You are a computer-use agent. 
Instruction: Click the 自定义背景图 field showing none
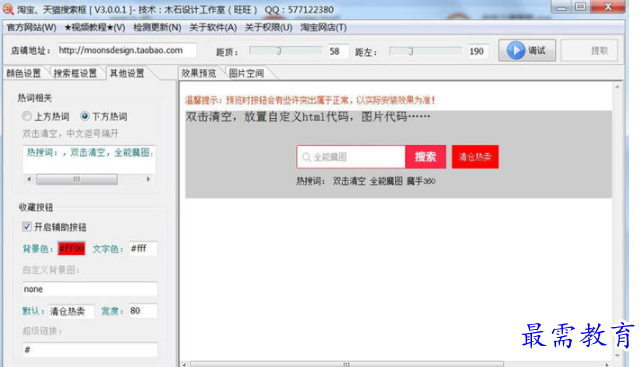coord(90,289)
